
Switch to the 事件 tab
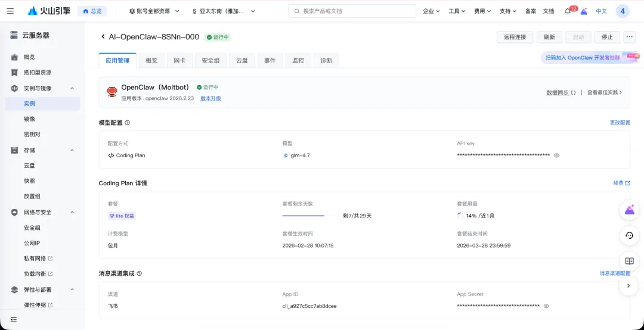point(270,60)
